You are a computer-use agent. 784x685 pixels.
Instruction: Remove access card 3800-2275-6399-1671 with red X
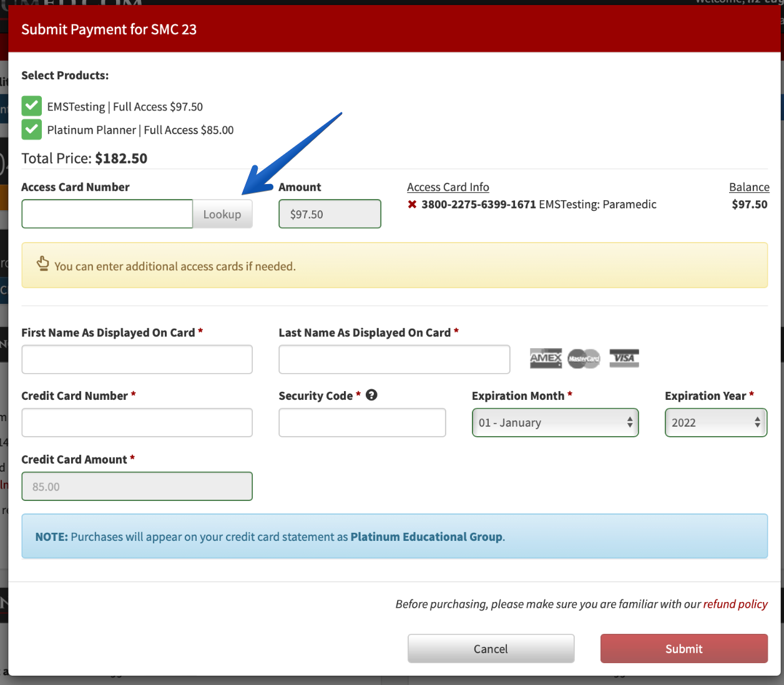(x=412, y=204)
